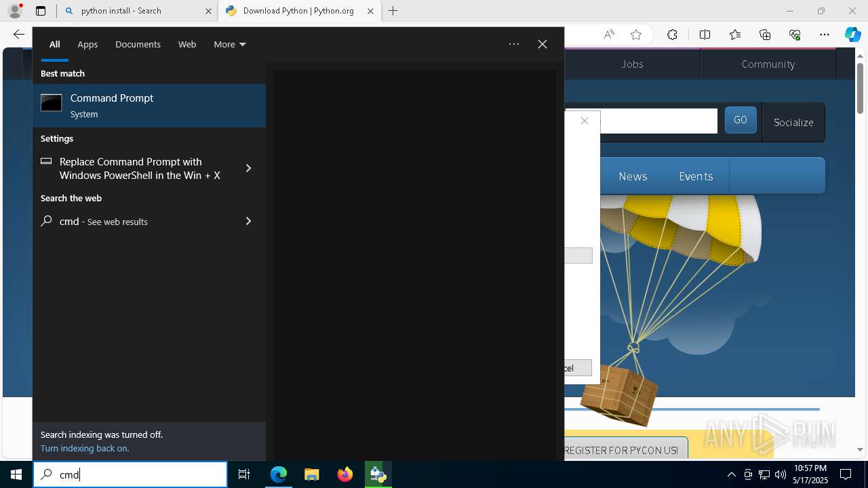Open search panel options ellipsis menu

coord(514,44)
